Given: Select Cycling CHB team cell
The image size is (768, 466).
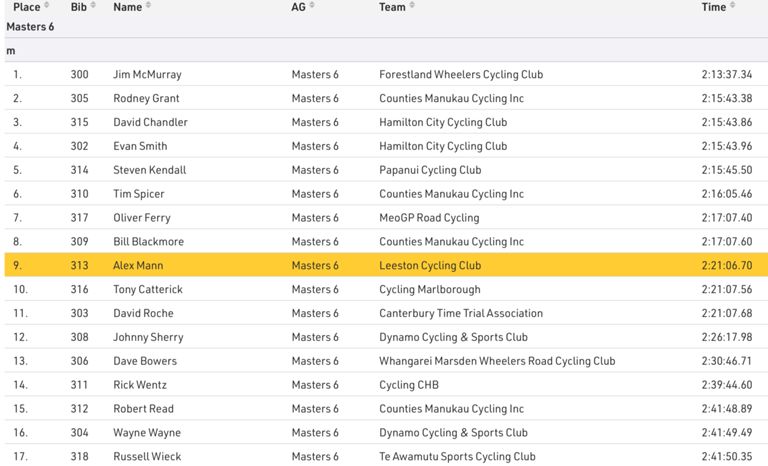Looking at the screenshot, I should (x=409, y=385).
